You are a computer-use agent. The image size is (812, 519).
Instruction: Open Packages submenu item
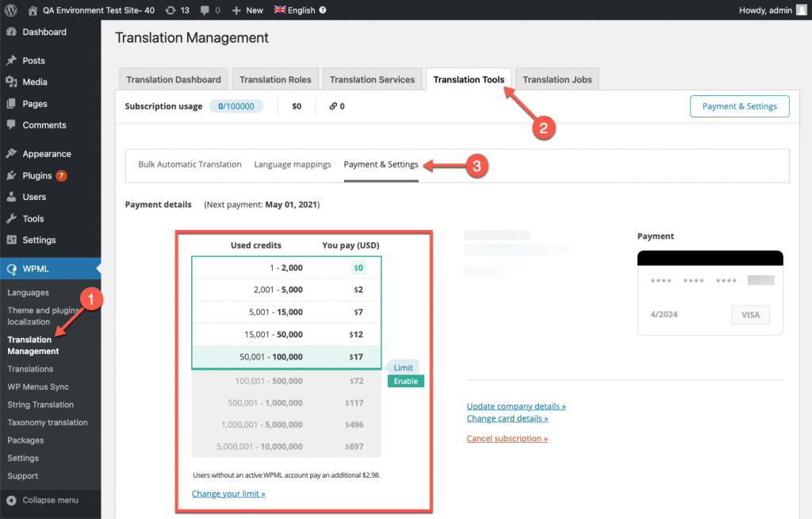(x=26, y=440)
